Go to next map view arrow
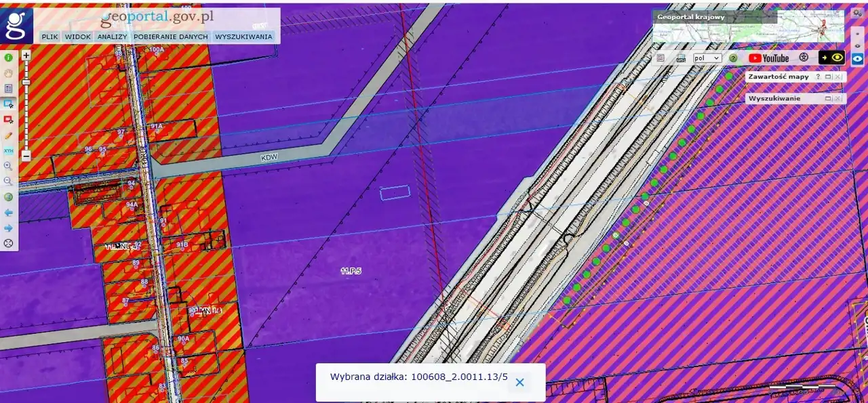The height and width of the screenshot is (403, 868). [x=9, y=228]
